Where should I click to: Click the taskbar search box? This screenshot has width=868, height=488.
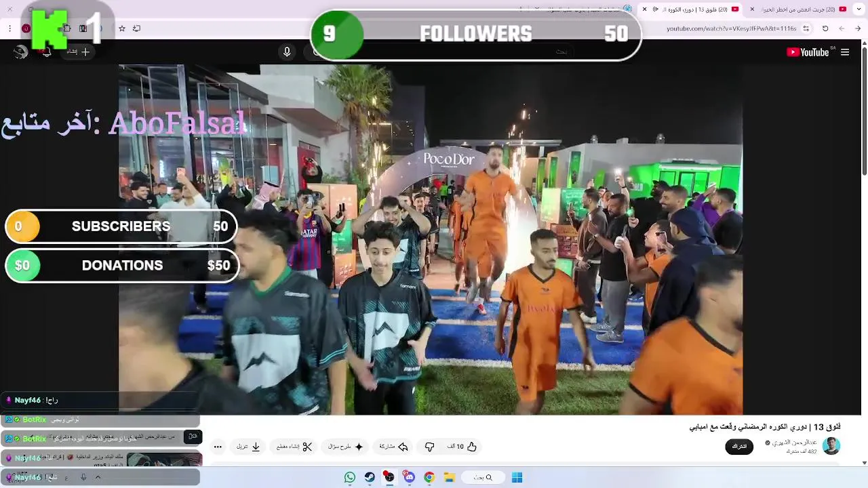point(483,477)
